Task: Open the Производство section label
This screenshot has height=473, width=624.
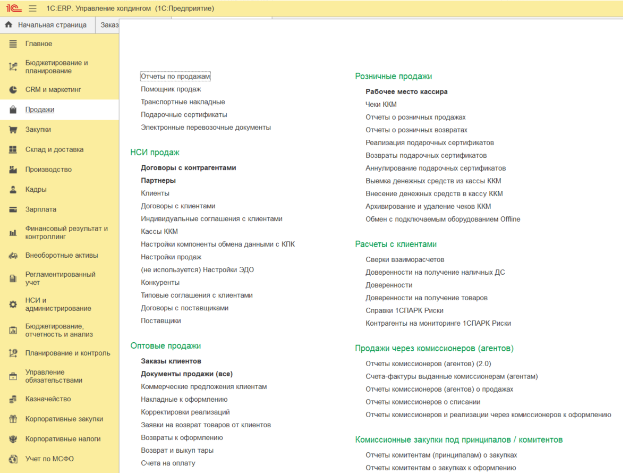Action: 49,169
